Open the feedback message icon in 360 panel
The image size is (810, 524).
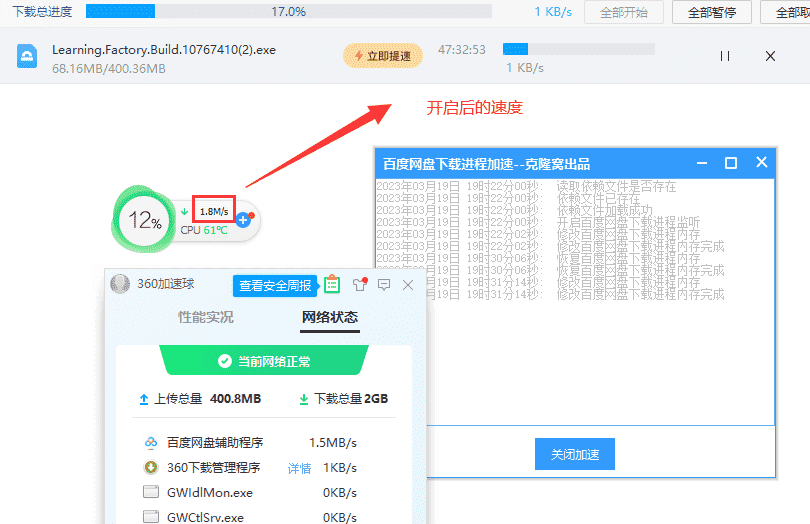click(x=384, y=285)
